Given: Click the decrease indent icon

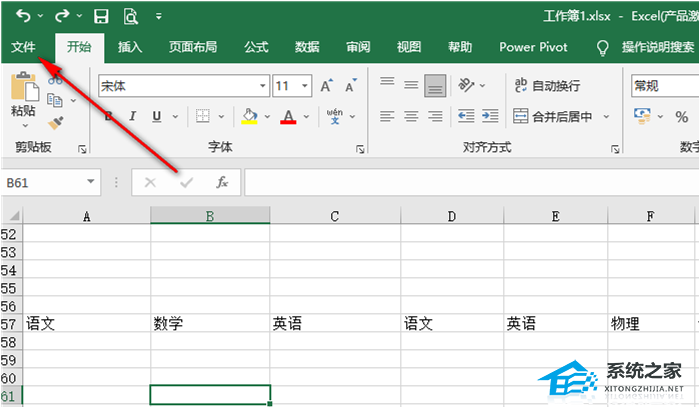Looking at the screenshot, I should tap(466, 116).
